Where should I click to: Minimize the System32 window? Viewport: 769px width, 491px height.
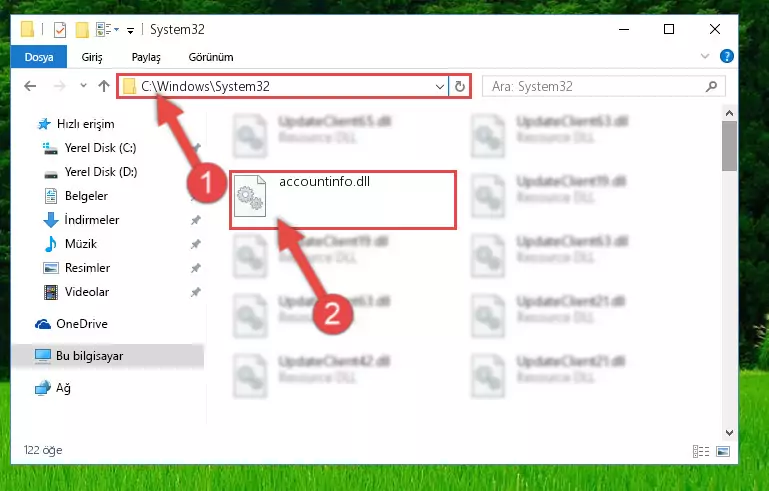pos(624,29)
